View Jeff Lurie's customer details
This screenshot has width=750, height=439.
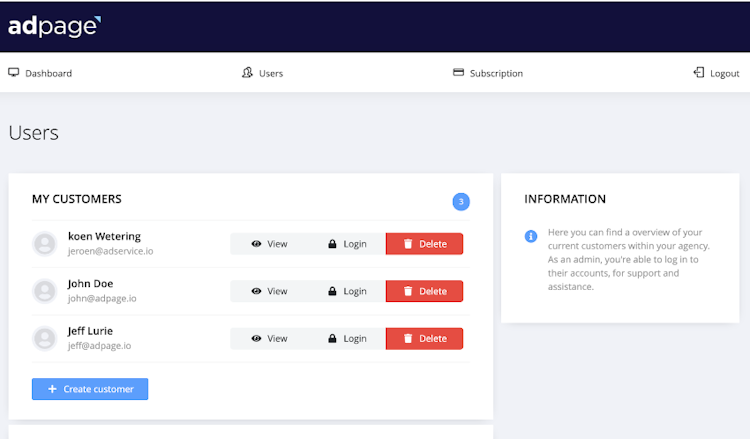click(x=269, y=339)
